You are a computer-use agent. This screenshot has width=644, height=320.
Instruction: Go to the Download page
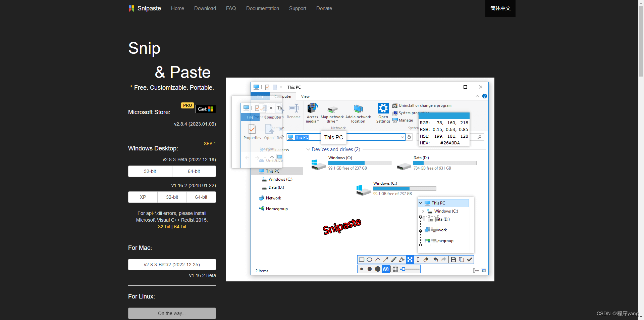pos(205,8)
